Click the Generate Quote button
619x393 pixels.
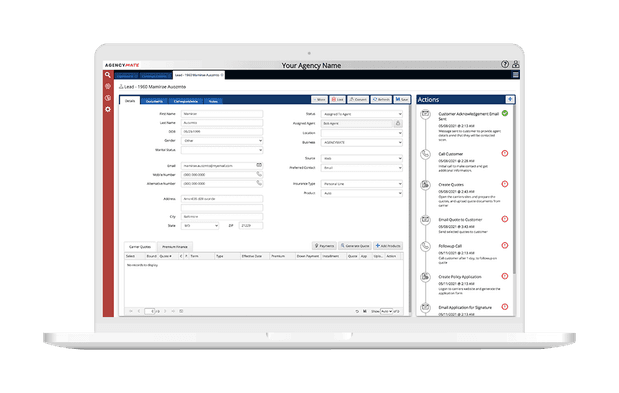point(355,246)
